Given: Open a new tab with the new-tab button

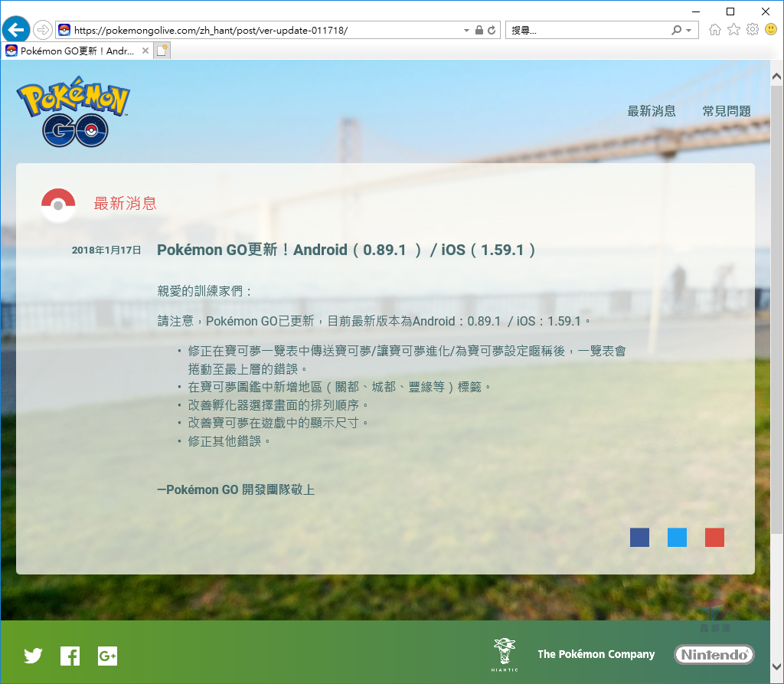Looking at the screenshot, I should point(162,51).
